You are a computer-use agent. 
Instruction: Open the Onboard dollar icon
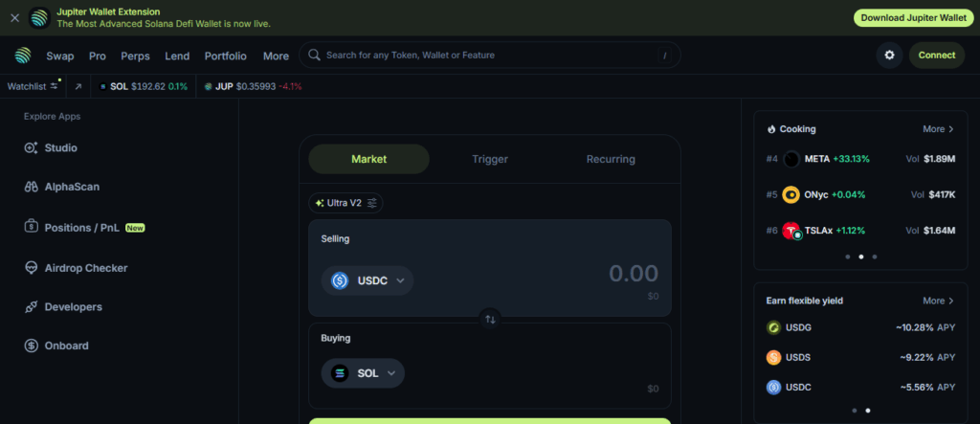coord(31,346)
